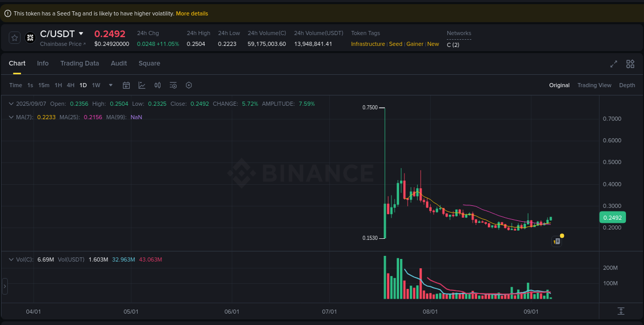Open the date range calendar picker

(x=126, y=85)
